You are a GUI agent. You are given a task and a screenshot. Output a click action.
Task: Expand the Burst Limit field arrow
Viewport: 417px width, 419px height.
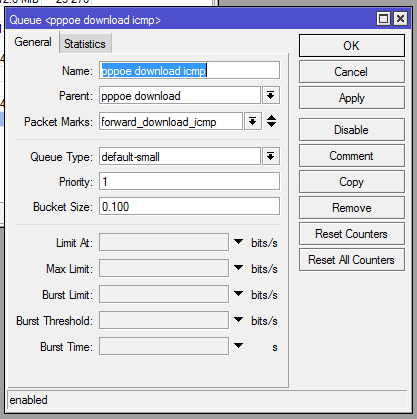coord(238,294)
